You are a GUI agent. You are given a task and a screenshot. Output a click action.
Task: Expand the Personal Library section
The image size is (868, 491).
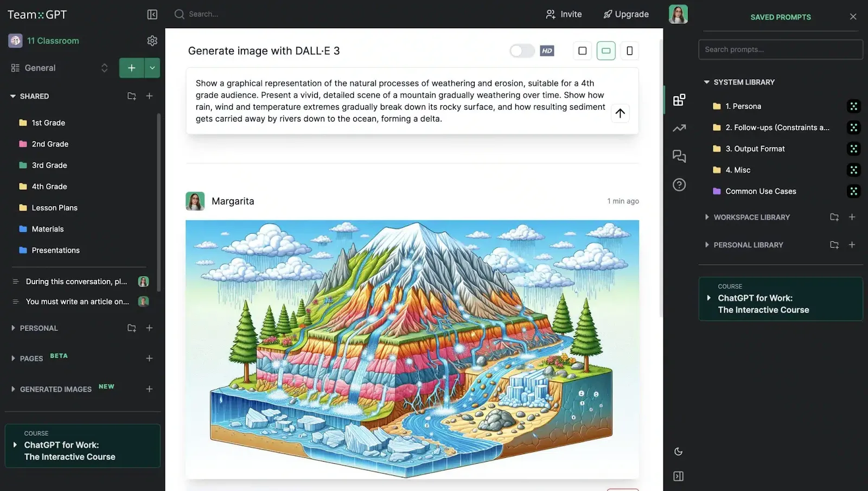pos(707,245)
